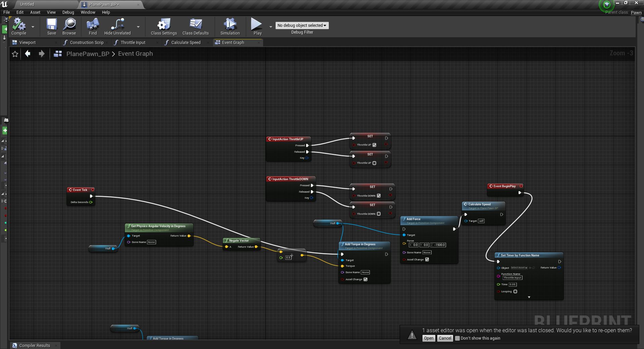This screenshot has height=349, width=644.
Task: Expand Play options dropdown arrow
Action: click(x=271, y=27)
